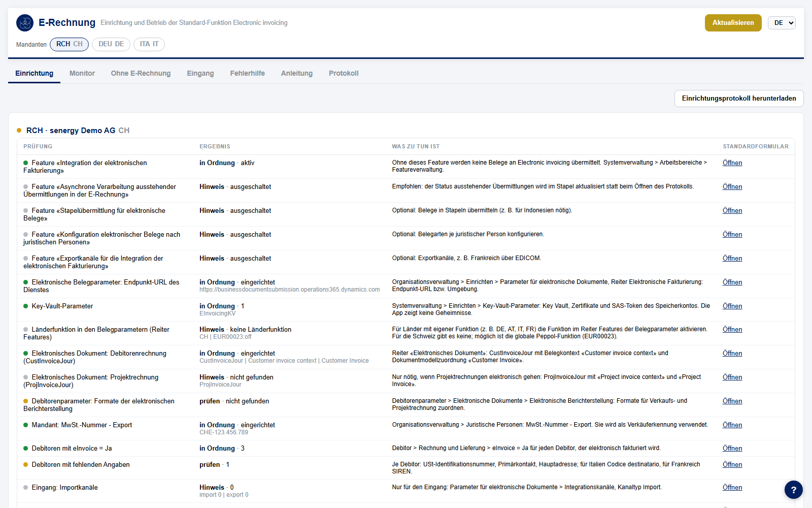Screen dimensions: 812x508
Task: Click Öffnen for Debitorenrechnung CustInvoiceJour row
Action: click(x=732, y=354)
